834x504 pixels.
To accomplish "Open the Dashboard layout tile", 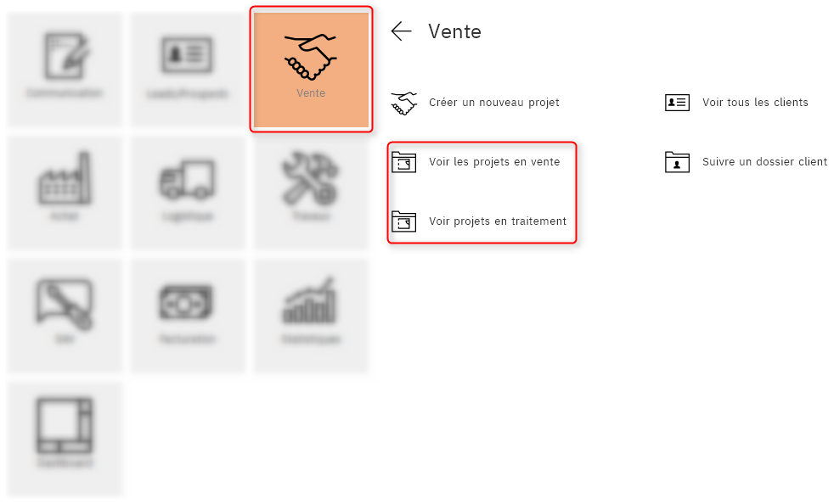I will coord(65,439).
